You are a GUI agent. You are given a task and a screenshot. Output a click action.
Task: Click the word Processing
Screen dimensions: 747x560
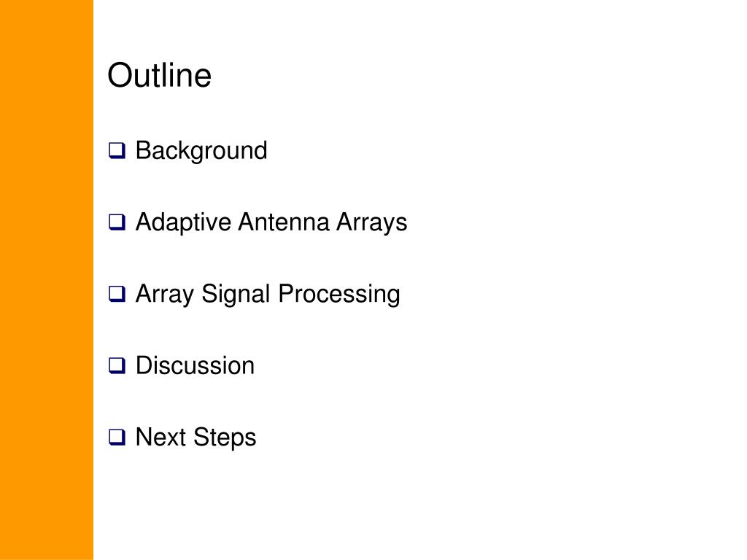point(339,295)
